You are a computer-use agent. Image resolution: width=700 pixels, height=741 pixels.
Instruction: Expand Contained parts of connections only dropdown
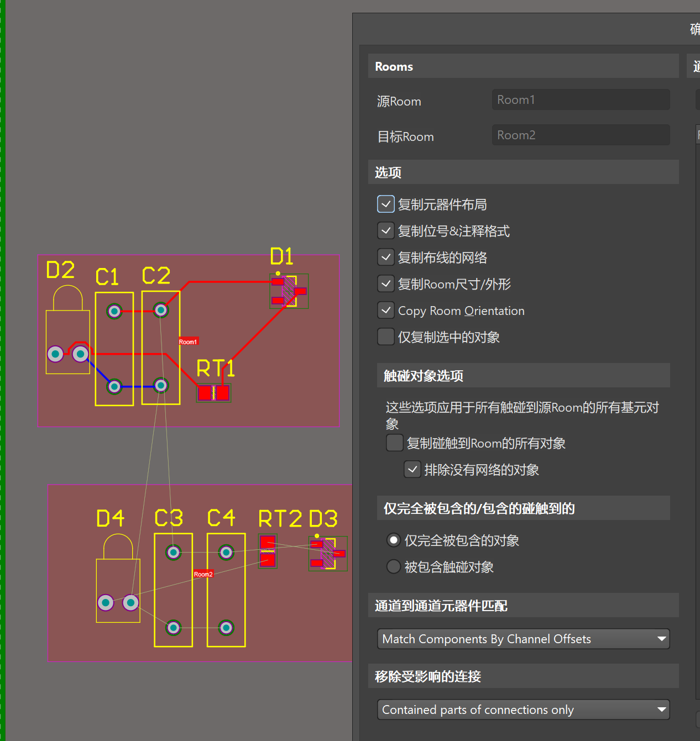523,710
